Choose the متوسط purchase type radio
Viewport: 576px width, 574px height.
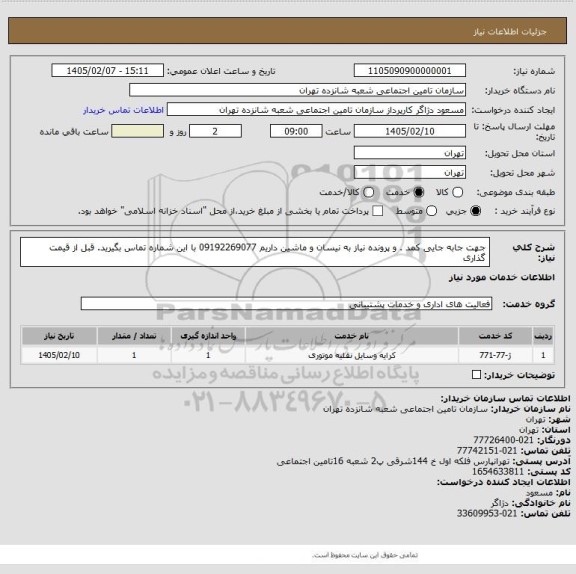[x=431, y=211]
